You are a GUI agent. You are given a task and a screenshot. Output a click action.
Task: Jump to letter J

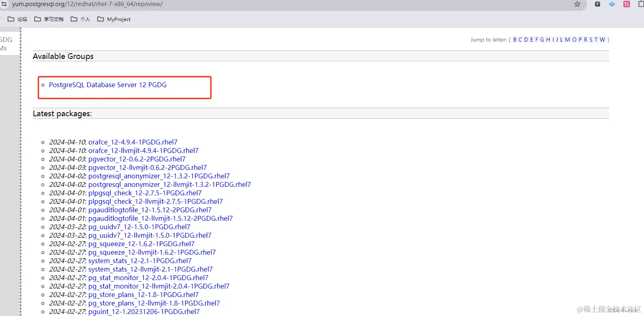click(x=557, y=40)
